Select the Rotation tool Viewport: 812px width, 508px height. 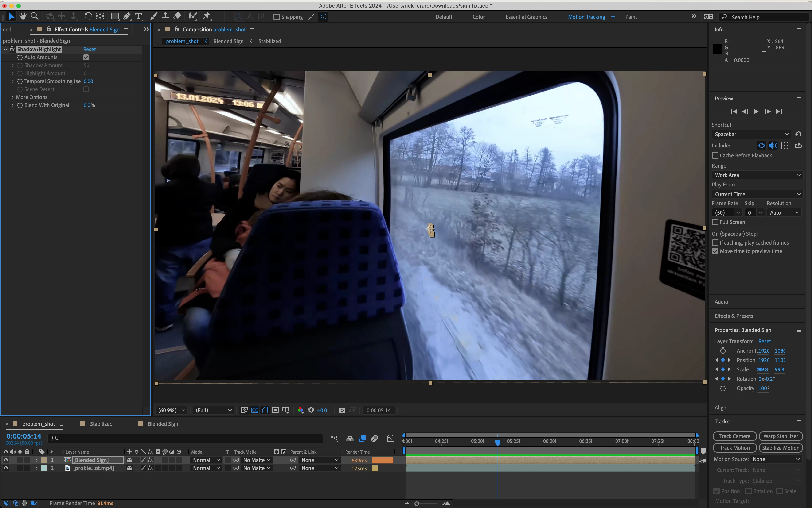[x=88, y=16]
